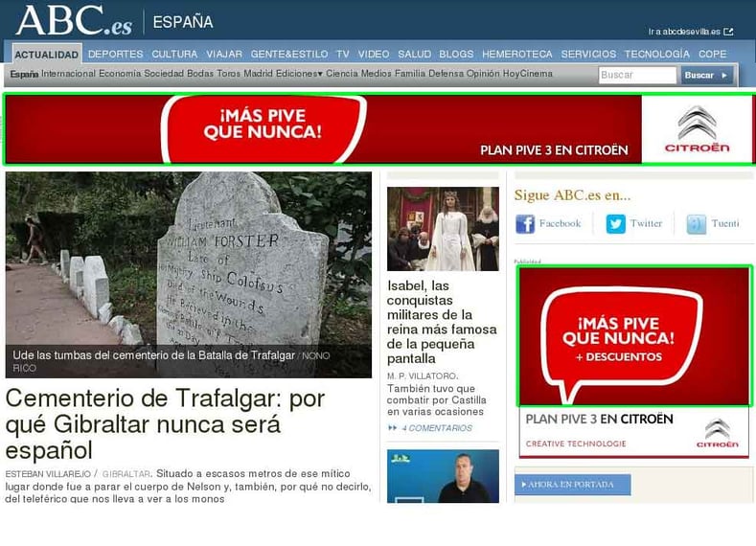Open the Tuenti icon
This screenshot has height=546, width=756.
click(x=697, y=224)
